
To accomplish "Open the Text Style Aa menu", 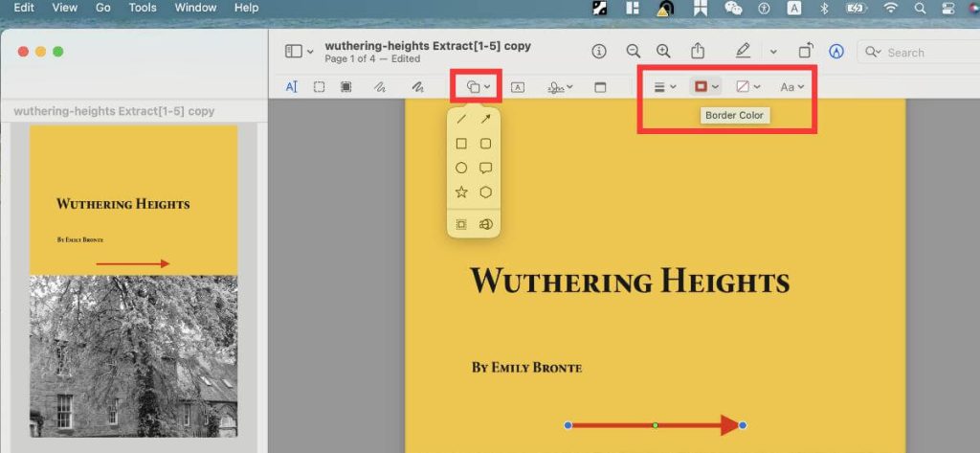I will pos(791,87).
